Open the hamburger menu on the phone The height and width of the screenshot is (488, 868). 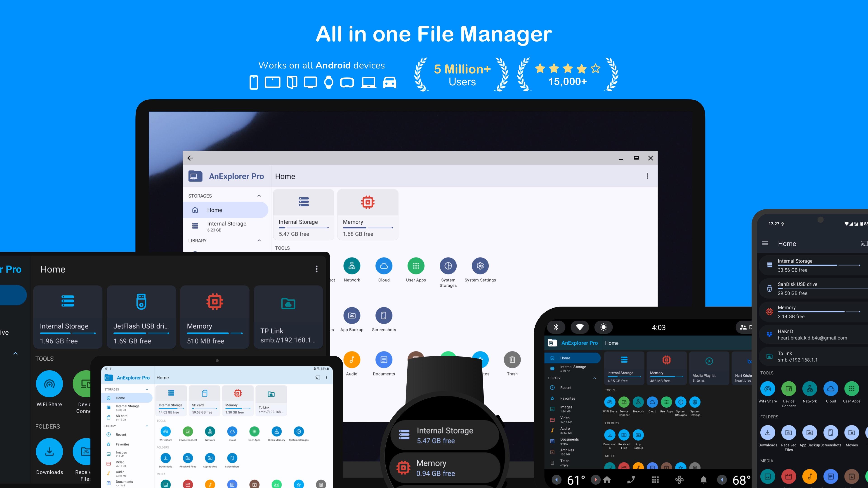[x=765, y=243]
